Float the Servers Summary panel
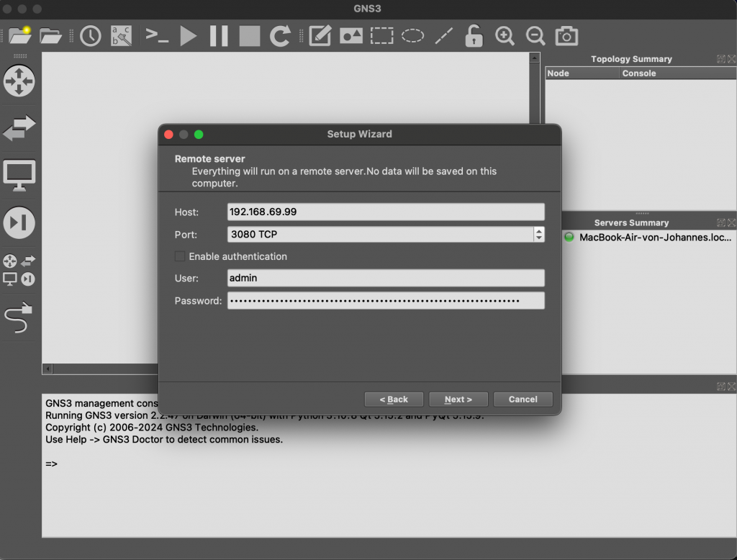Image resolution: width=737 pixels, height=560 pixels. [x=720, y=222]
